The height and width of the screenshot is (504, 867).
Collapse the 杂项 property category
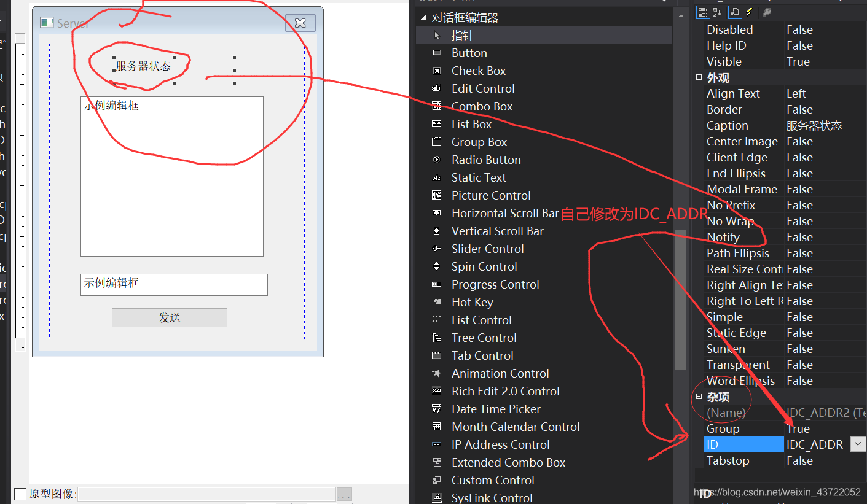pos(699,397)
